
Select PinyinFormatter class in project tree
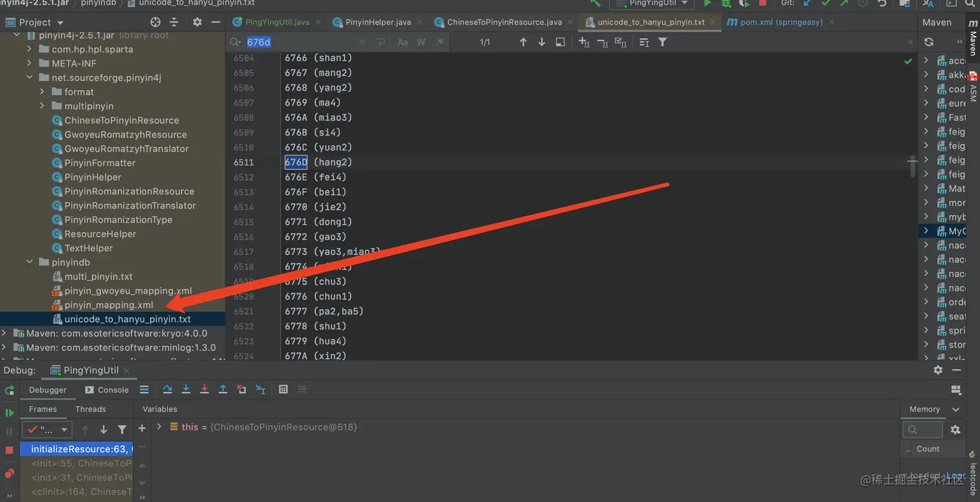click(100, 163)
